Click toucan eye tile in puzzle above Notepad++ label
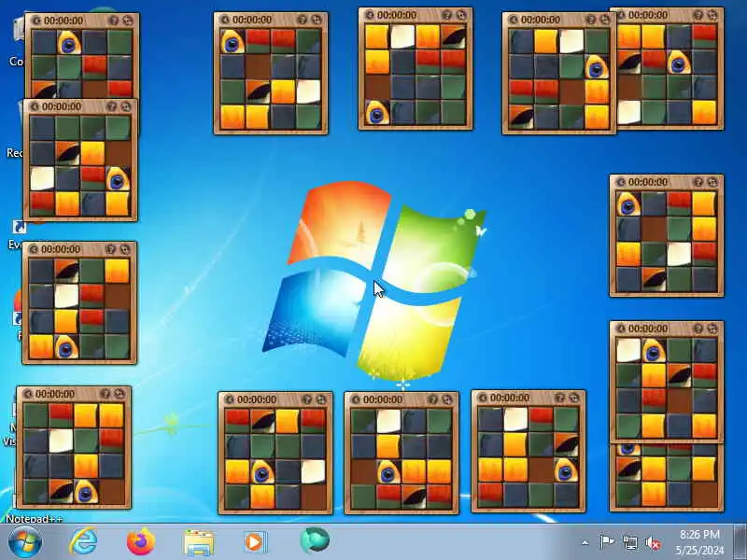The image size is (747, 560). click(86, 492)
